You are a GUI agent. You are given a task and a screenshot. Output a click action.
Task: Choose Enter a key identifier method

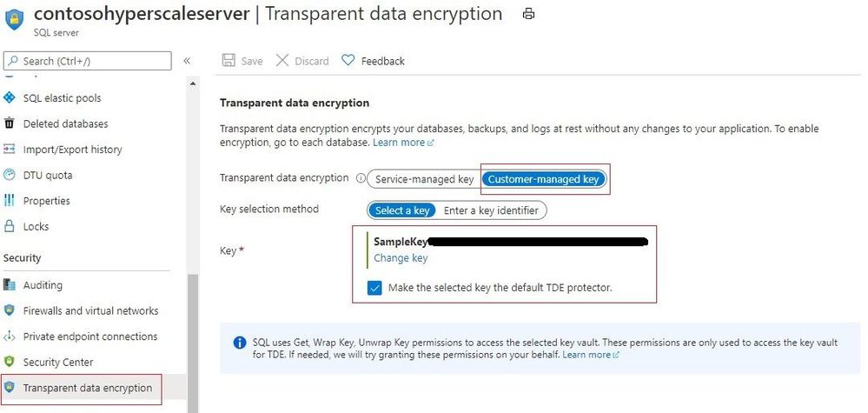point(490,210)
